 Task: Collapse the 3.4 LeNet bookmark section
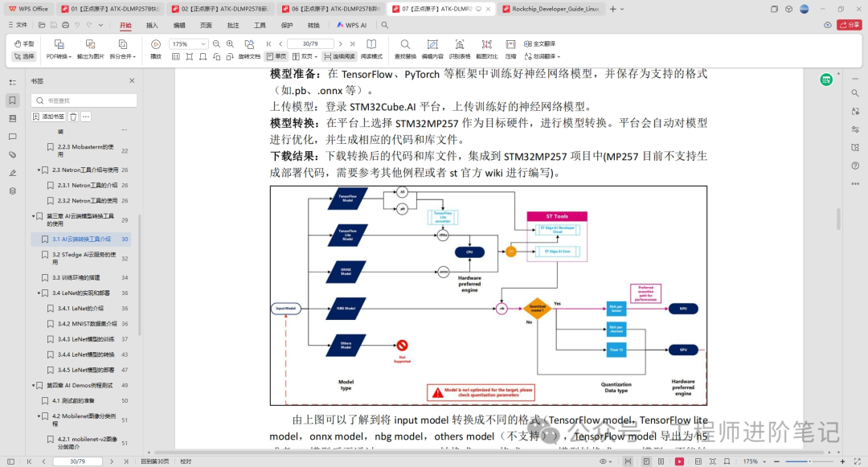(39, 293)
